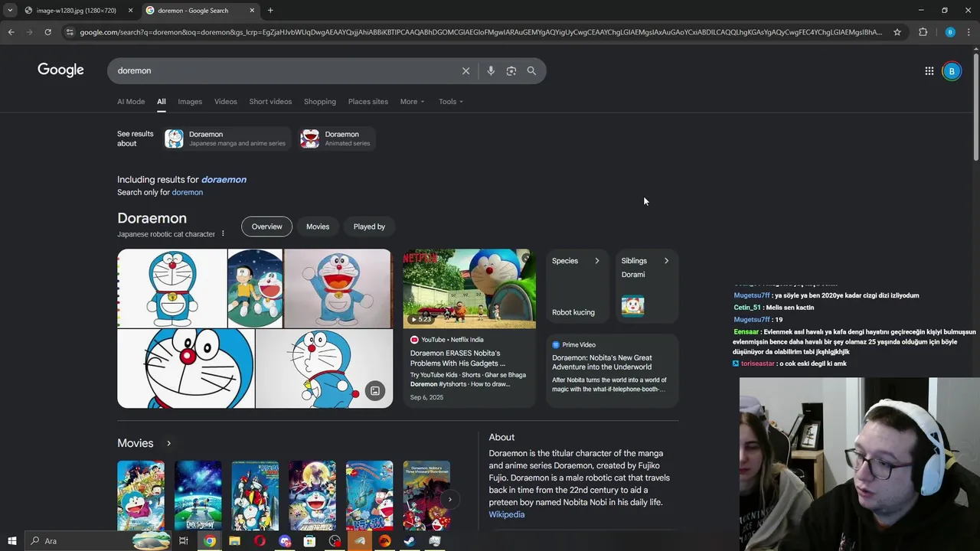The image size is (980, 551).
Task: Open Chrome three-dot menu
Action: [969, 32]
